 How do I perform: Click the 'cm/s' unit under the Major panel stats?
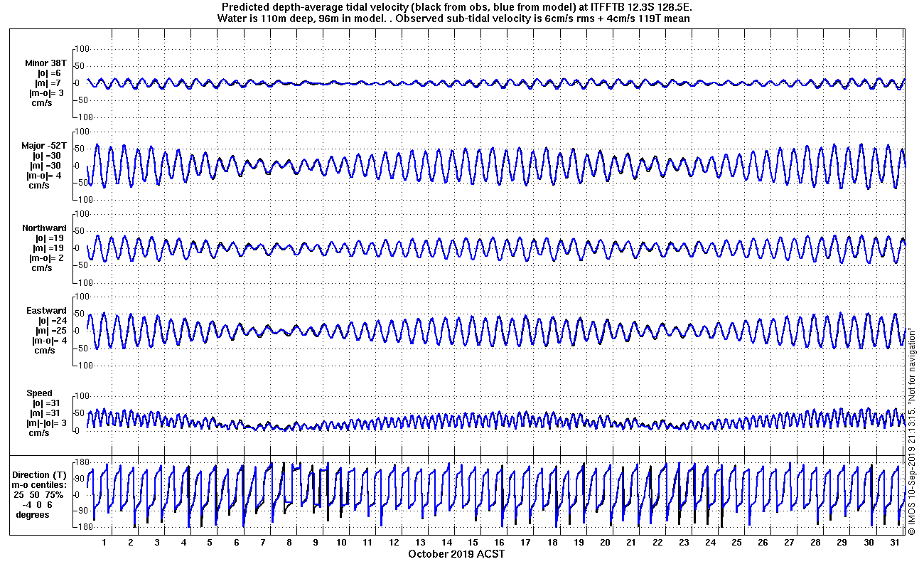[x=39, y=186]
